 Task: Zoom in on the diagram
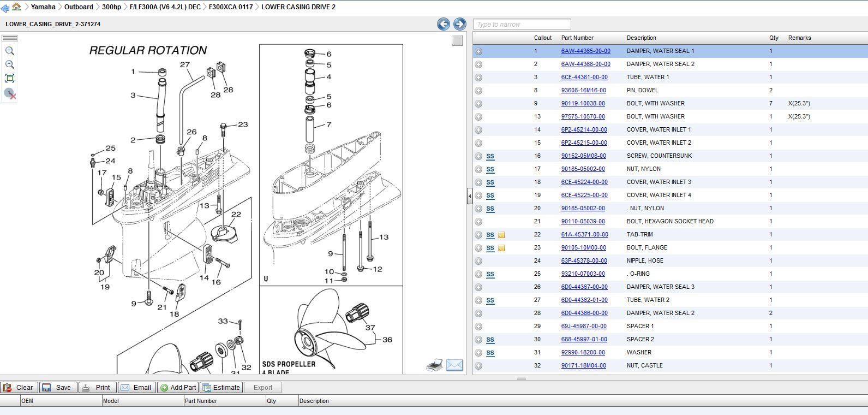[10, 51]
